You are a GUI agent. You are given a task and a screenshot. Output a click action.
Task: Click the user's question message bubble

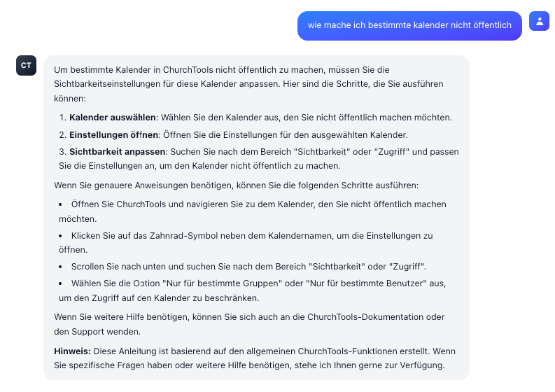point(409,25)
